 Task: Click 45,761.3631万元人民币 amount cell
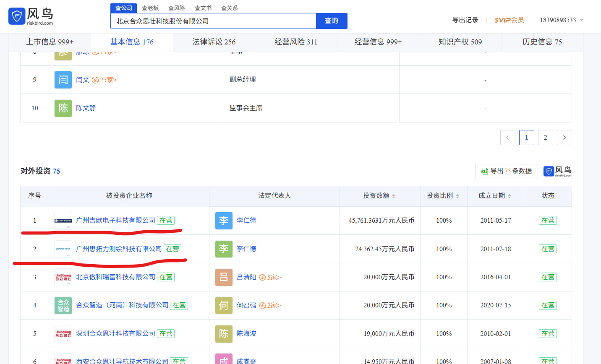[382, 221]
